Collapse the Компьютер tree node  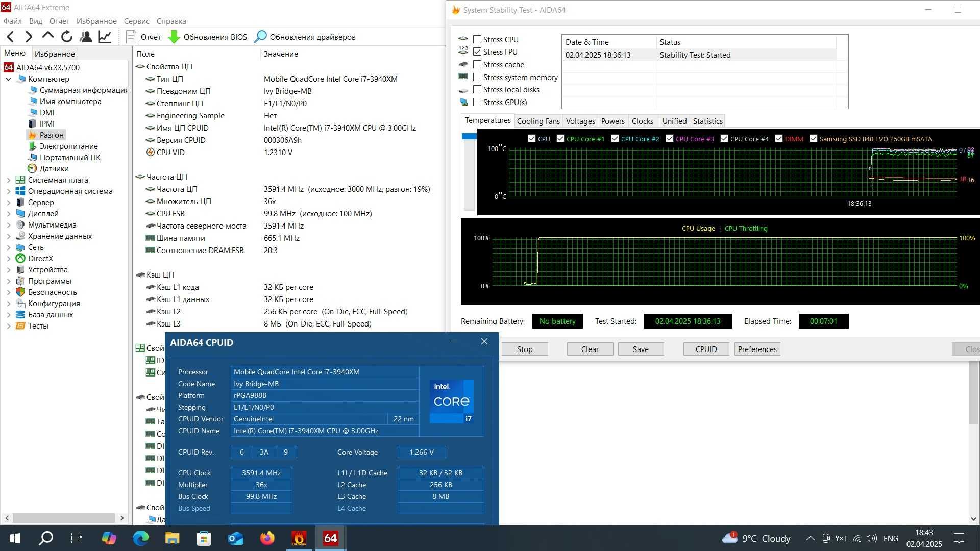tap(8, 79)
